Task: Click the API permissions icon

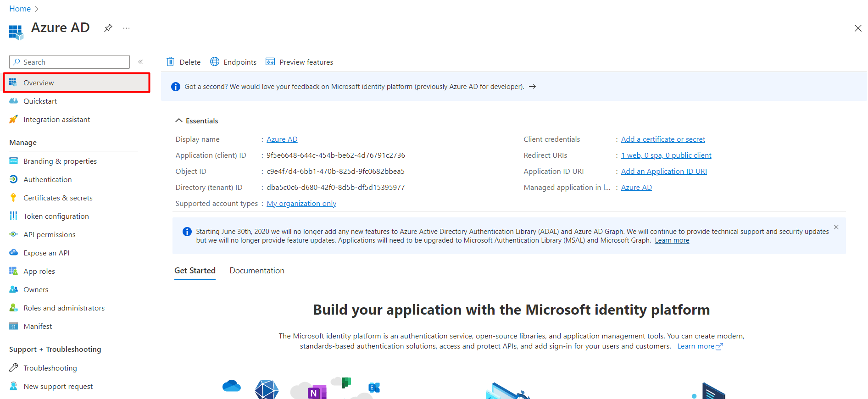Action: pos(14,234)
